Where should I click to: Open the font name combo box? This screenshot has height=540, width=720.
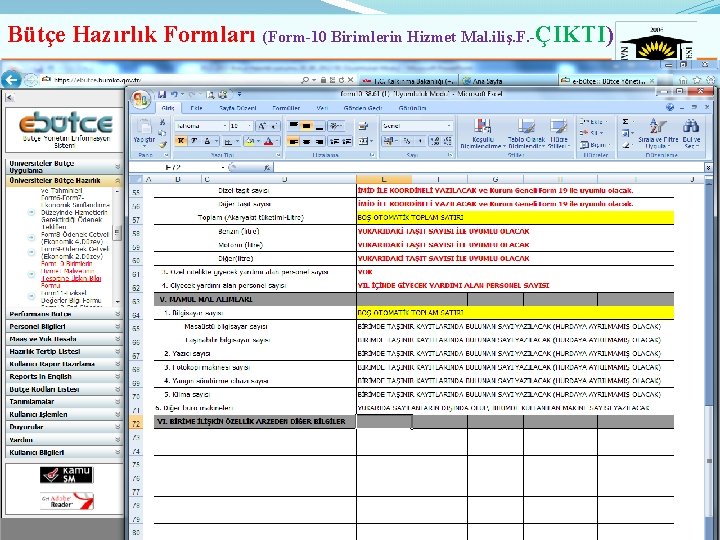(x=201, y=126)
